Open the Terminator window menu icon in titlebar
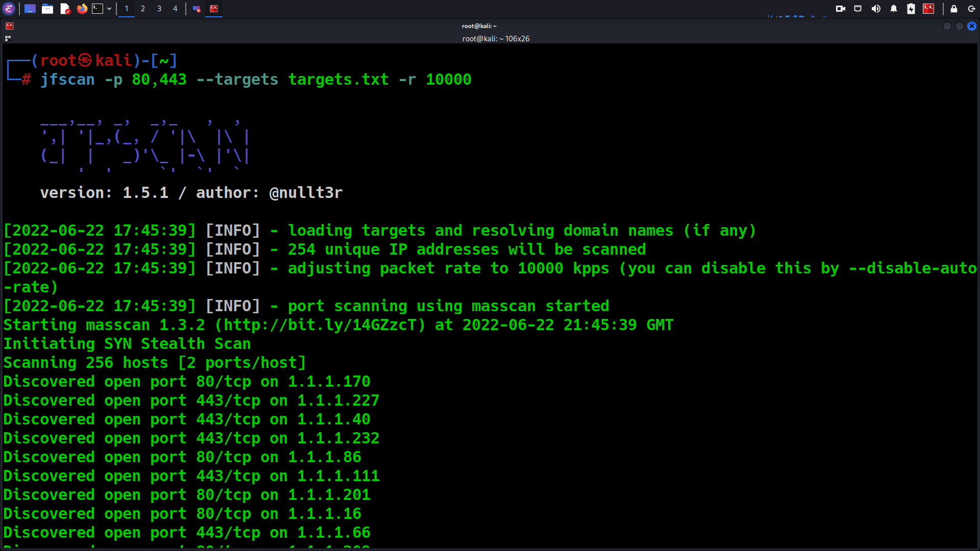The image size is (980, 551). (10, 26)
